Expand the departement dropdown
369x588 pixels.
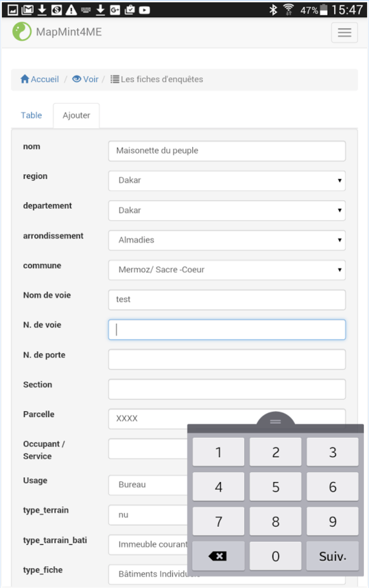[x=227, y=210]
